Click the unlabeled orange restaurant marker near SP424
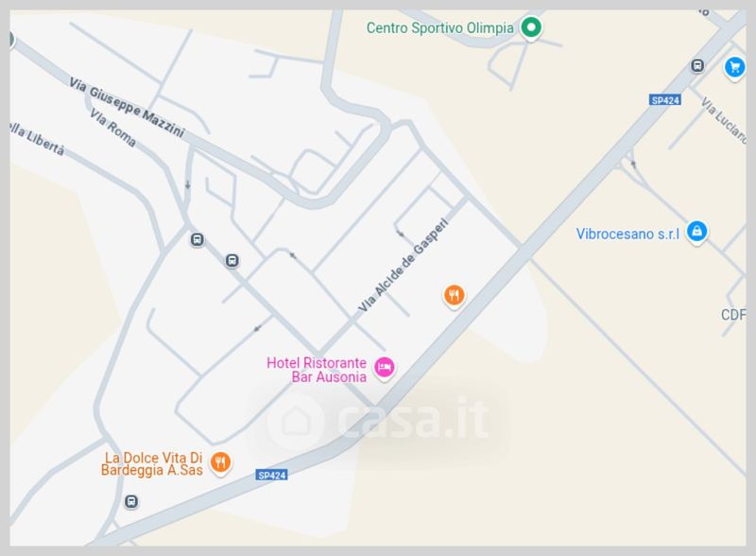756x556 pixels. point(455,295)
